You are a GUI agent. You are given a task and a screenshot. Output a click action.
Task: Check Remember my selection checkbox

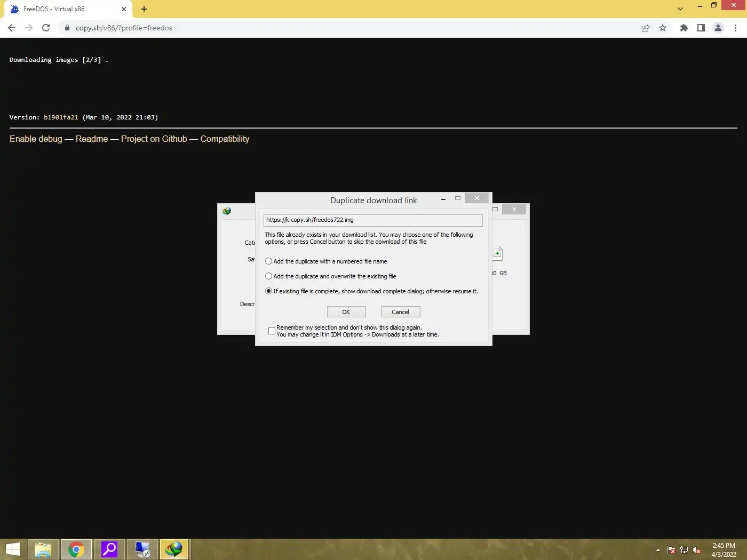point(272,331)
